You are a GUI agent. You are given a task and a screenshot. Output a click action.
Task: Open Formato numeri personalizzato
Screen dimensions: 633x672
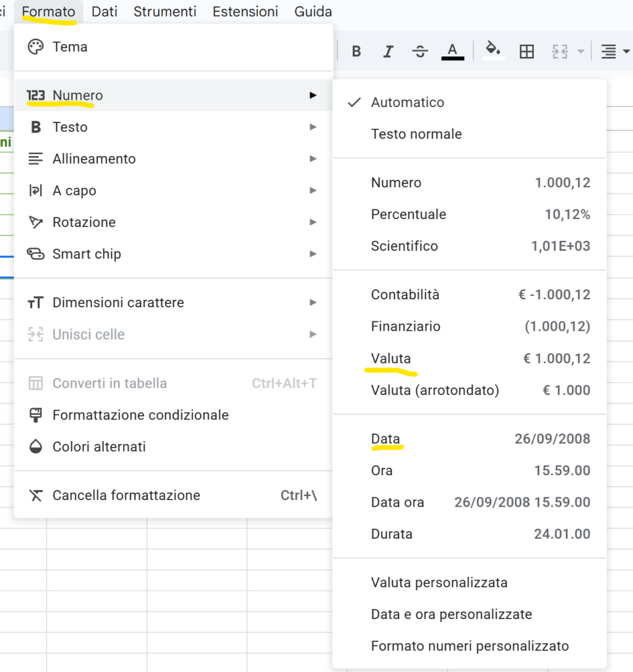(x=469, y=646)
